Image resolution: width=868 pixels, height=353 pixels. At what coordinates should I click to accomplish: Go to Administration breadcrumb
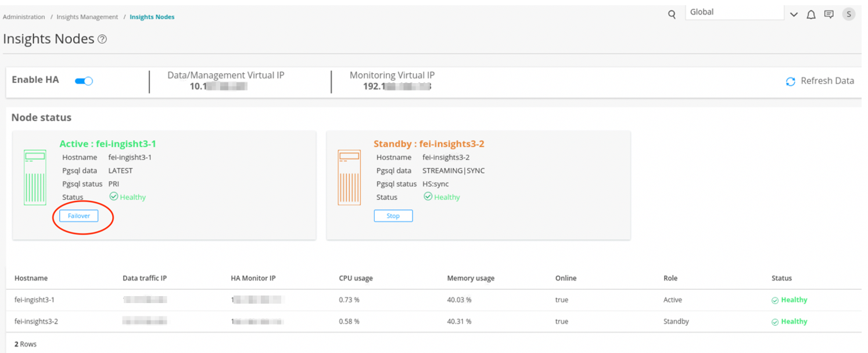pos(24,17)
